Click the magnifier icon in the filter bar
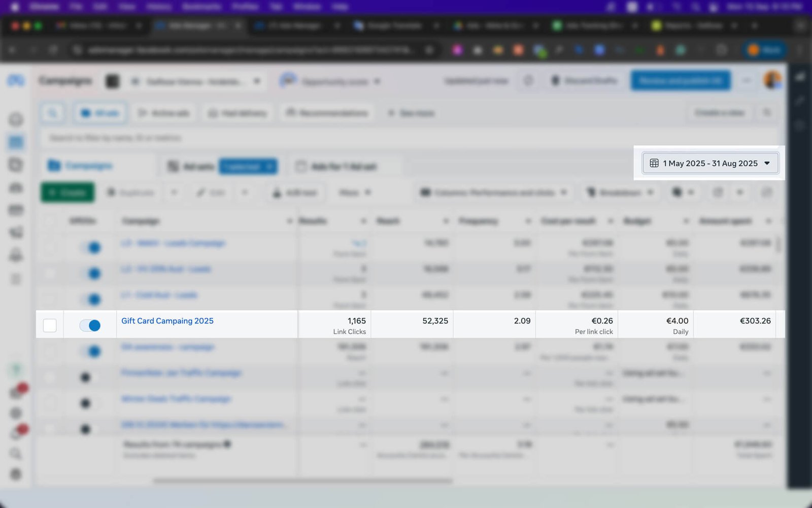This screenshot has width=812, height=508. pyautogui.click(x=53, y=113)
